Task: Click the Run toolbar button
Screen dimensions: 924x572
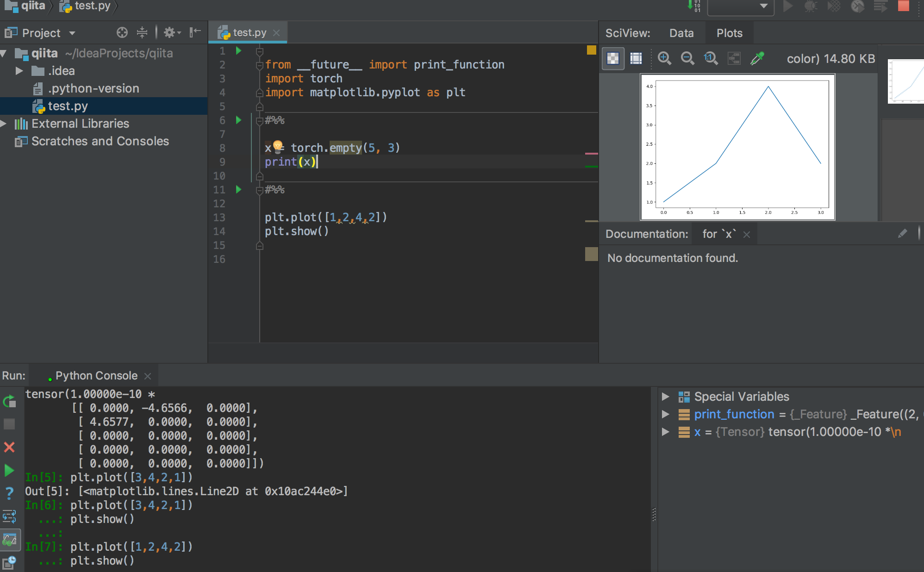Action: coord(787,6)
